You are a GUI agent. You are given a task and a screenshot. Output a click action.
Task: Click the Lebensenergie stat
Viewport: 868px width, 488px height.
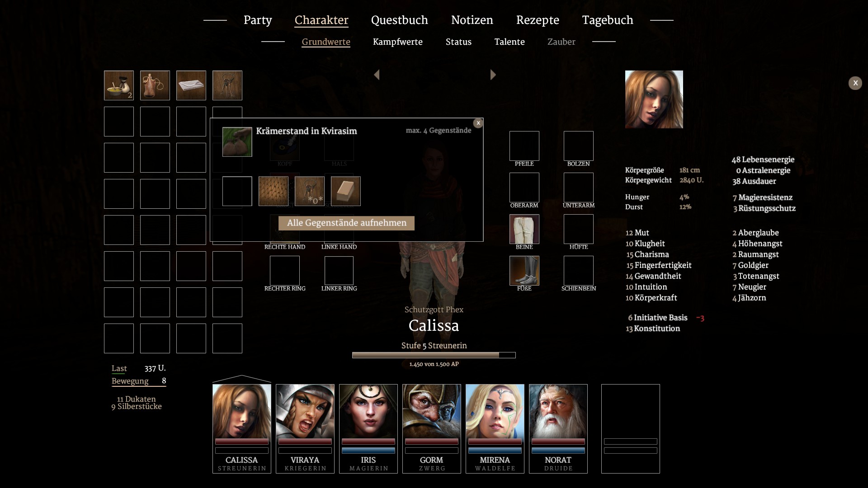click(x=763, y=160)
